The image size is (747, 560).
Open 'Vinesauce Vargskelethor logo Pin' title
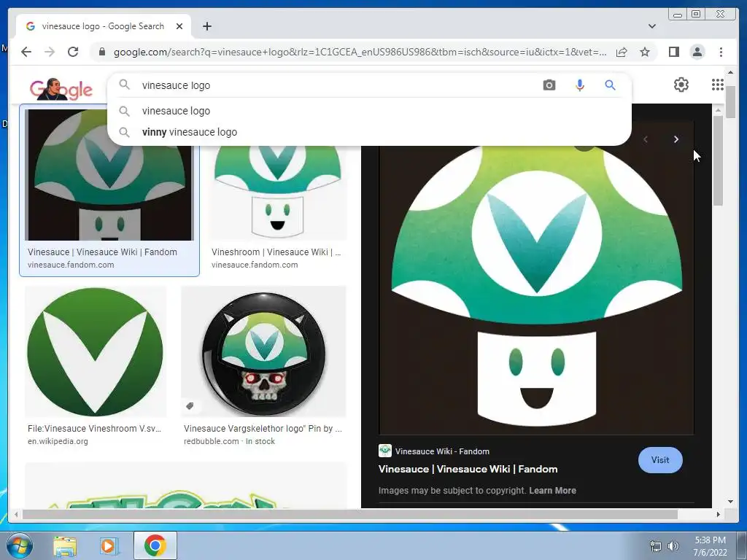(x=263, y=428)
